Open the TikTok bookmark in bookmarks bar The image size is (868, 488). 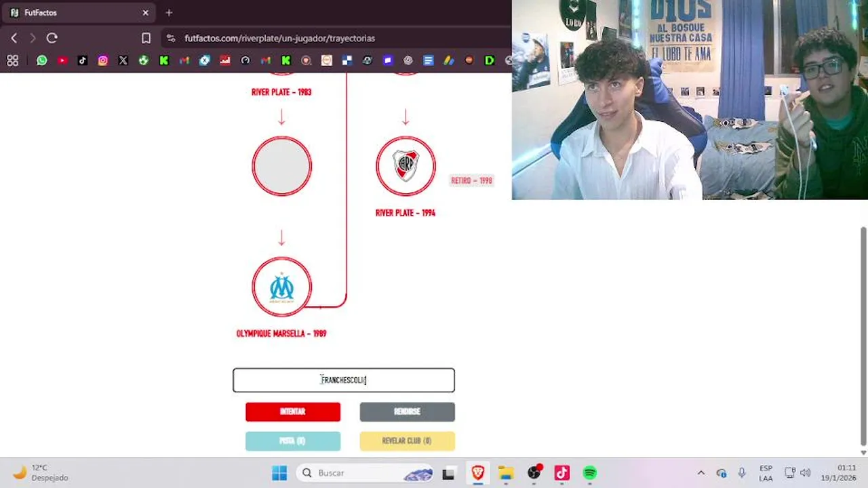point(83,60)
